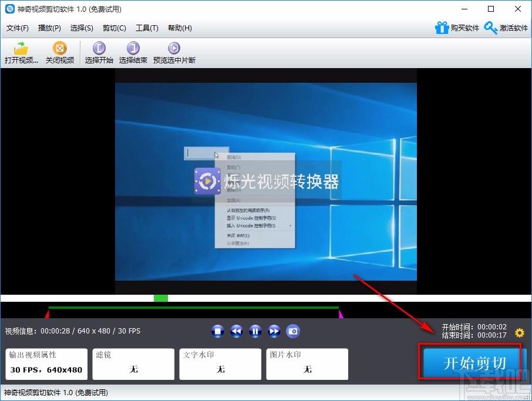Click the 开始剪切 button
532x401 pixels.
(474, 363)
